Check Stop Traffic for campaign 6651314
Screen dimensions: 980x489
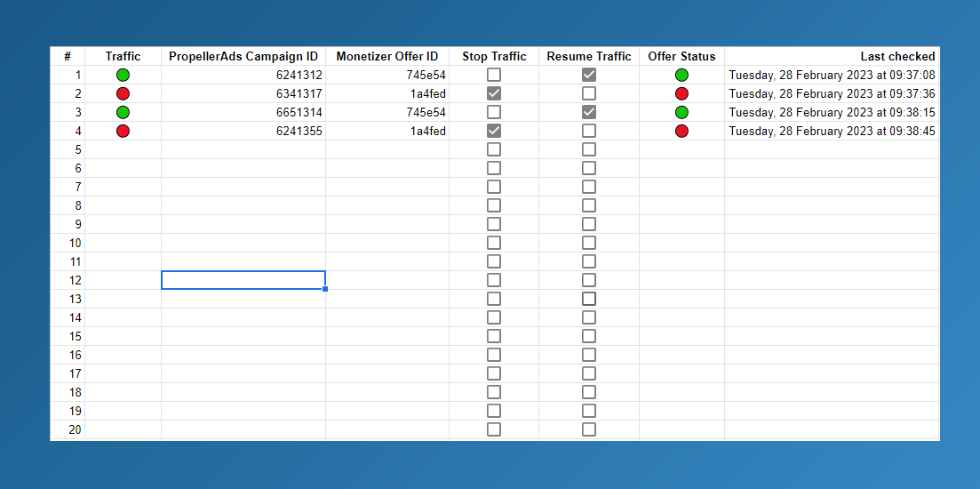(x=494, y=113)
